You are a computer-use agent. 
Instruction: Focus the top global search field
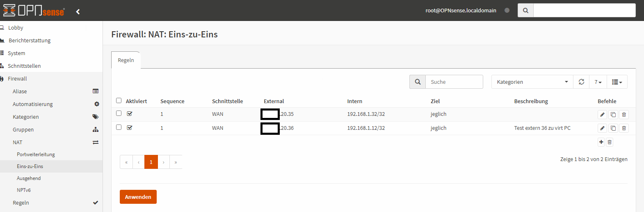pyautogui.click(x=585, y=10)
